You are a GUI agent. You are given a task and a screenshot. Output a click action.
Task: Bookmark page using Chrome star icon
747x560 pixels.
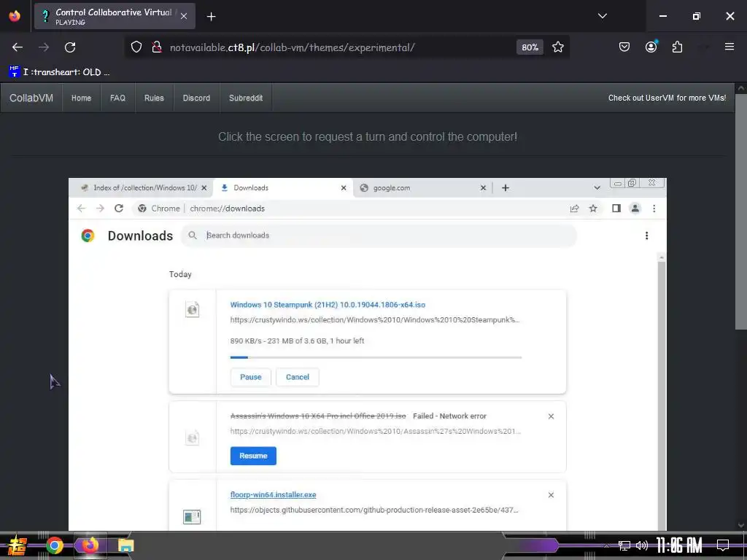point(593,209)
